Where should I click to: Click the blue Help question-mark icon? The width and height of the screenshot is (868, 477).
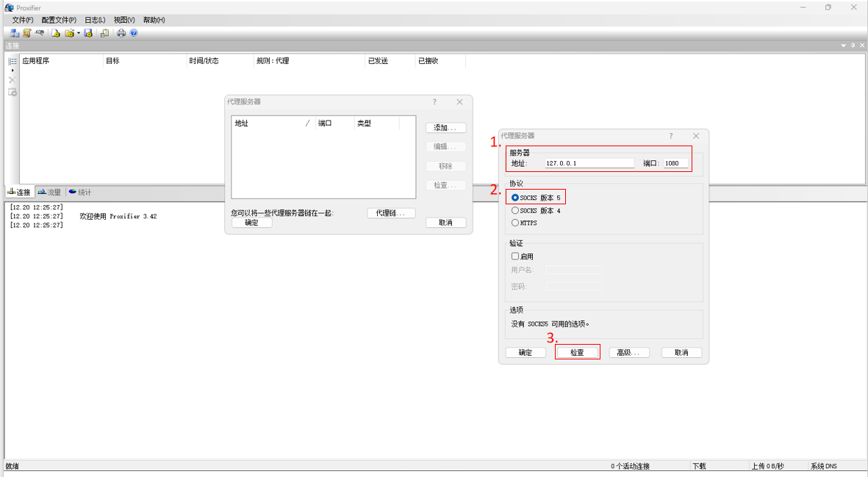134,33
